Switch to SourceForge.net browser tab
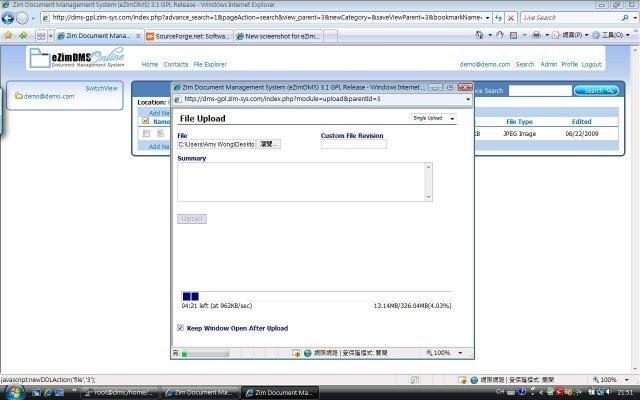 tap(189, 36)
